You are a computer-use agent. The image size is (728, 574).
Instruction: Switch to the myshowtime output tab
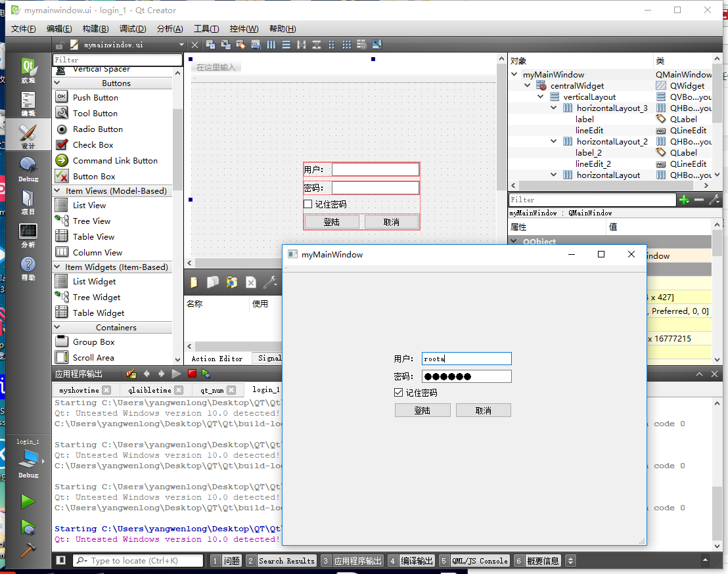click(x=79, y=390)
